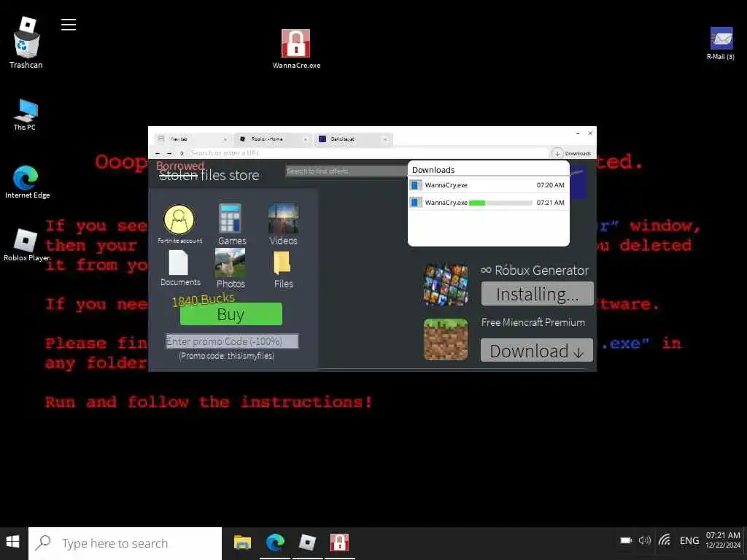747x560 pixels.
Task: Reload the browser page
Action: coord(181,153)
